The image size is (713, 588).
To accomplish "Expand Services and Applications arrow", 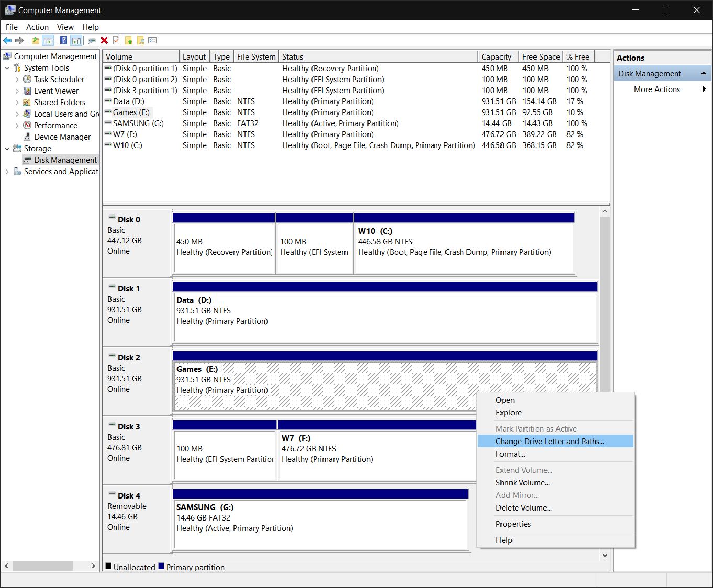I will 7,172.
